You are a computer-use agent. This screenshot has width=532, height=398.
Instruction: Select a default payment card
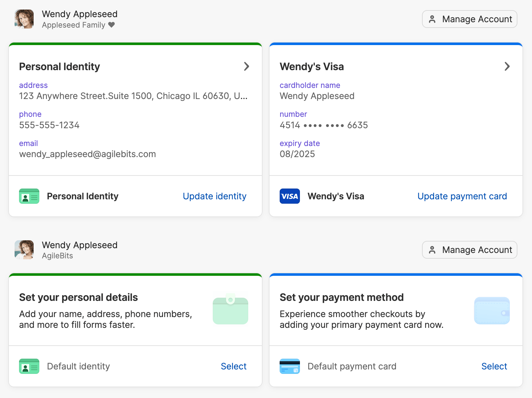(x=494, y=366)
